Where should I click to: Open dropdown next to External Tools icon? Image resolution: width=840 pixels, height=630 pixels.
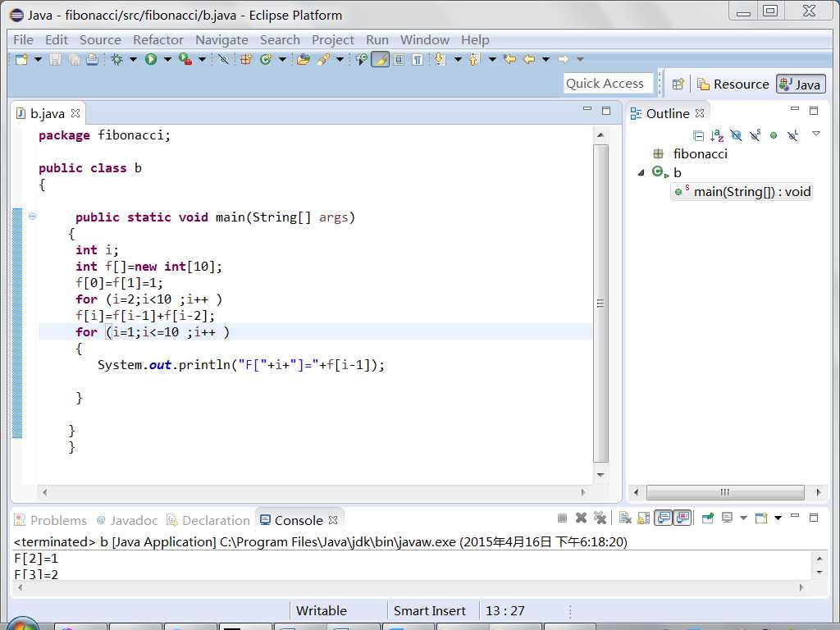click(x=202, y=59)
